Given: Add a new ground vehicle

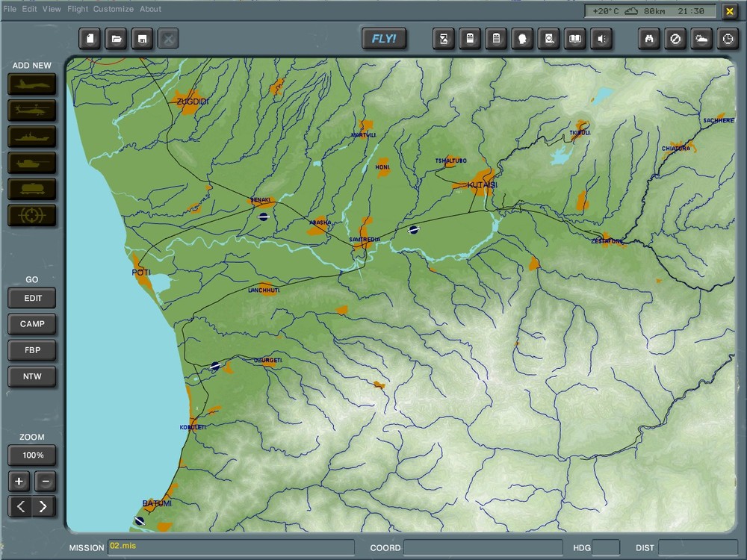Looking at the screenshot, I should pyautogui.click(x=31, y=163).
